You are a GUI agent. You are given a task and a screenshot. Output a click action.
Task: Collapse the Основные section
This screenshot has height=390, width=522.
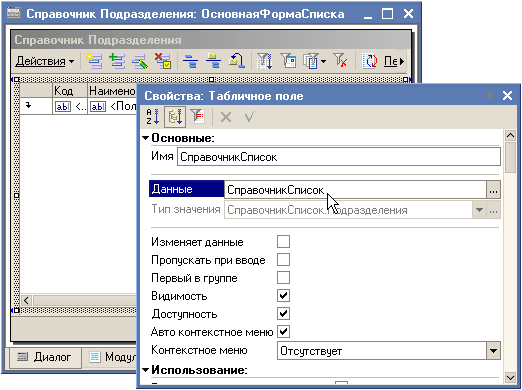click(145, 138)
